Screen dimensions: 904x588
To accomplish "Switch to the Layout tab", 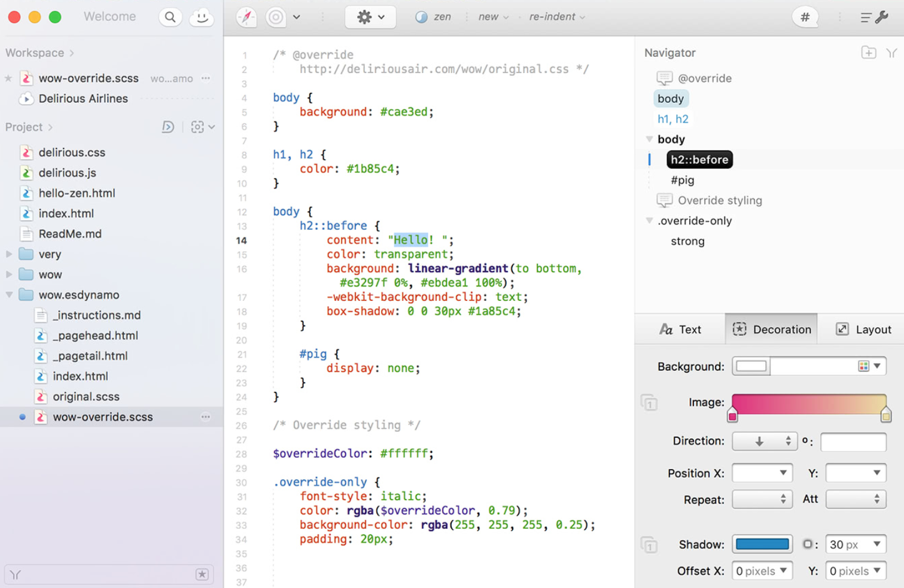I will click(x=863, y=329).
